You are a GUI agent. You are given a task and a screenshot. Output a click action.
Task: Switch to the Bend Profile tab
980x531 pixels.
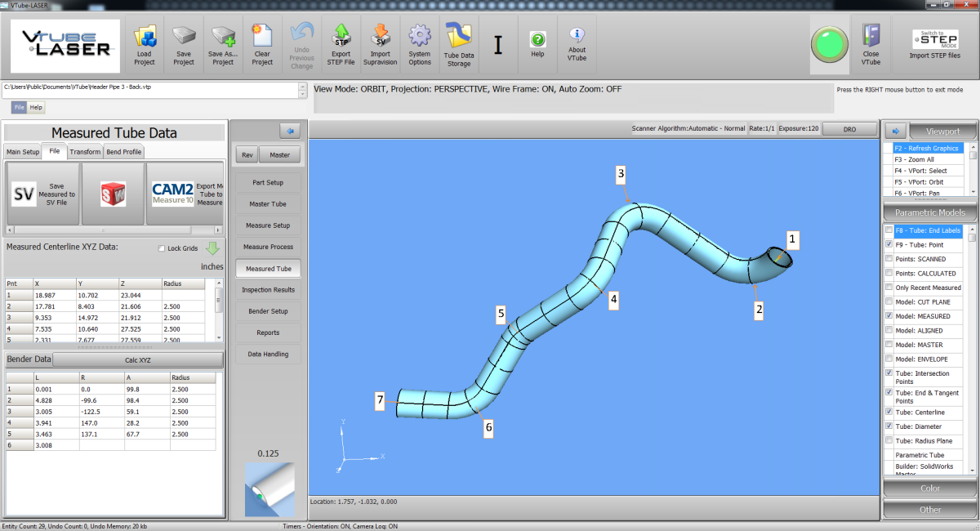coord(124,152)
